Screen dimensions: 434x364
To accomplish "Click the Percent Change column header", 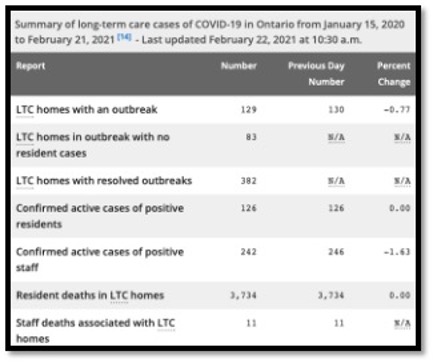I will [394, 74].
